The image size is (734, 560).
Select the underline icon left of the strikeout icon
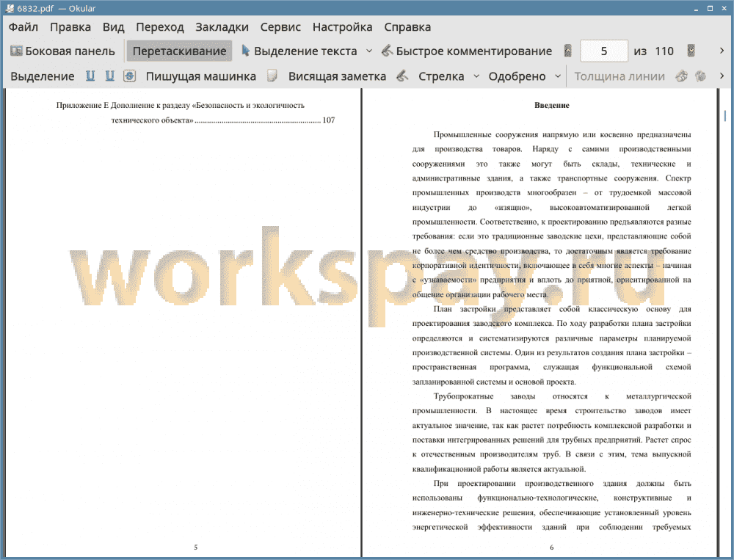[x=109, y=76]
